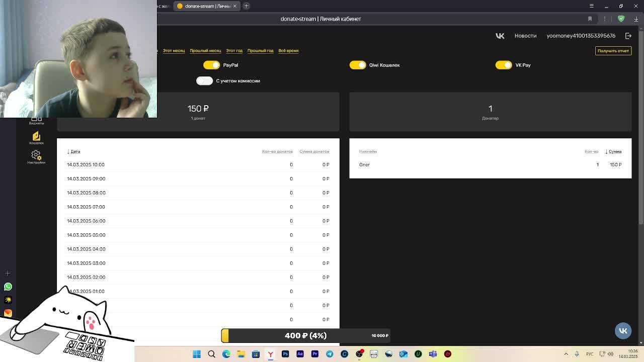Click the logout icon beside yoomoney account
Viewport: 644px width, 362px height.
628,36
